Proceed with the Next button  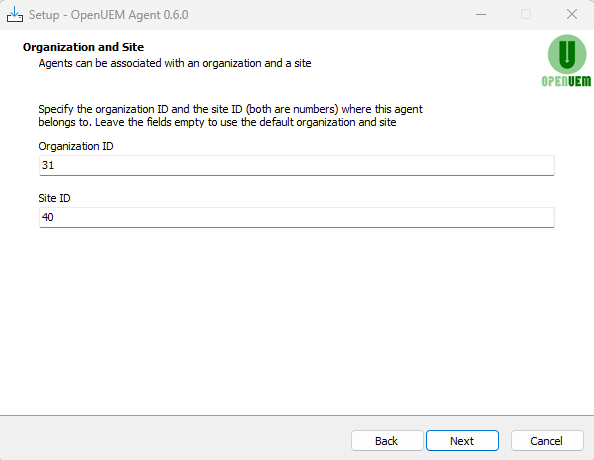[462, 441]
